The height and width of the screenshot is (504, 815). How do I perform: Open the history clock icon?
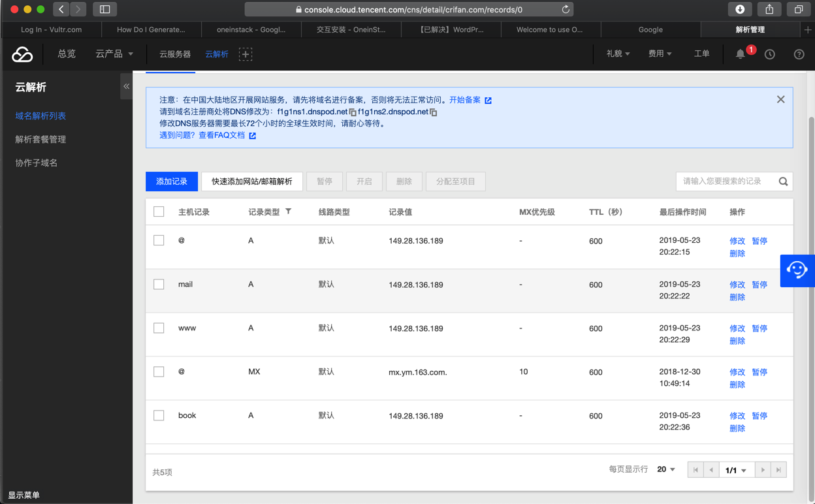pos(770,54)
